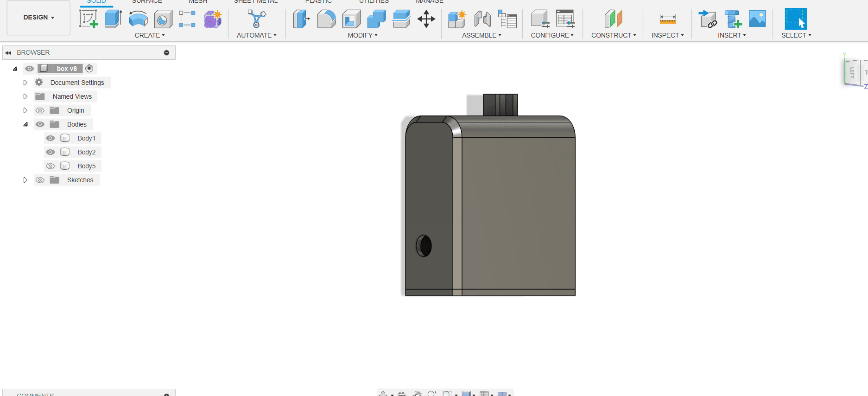Viewport: 868px width, 396px height.
Task: Collapse the Browser panel with double arrows
Action: coord(8,53)
